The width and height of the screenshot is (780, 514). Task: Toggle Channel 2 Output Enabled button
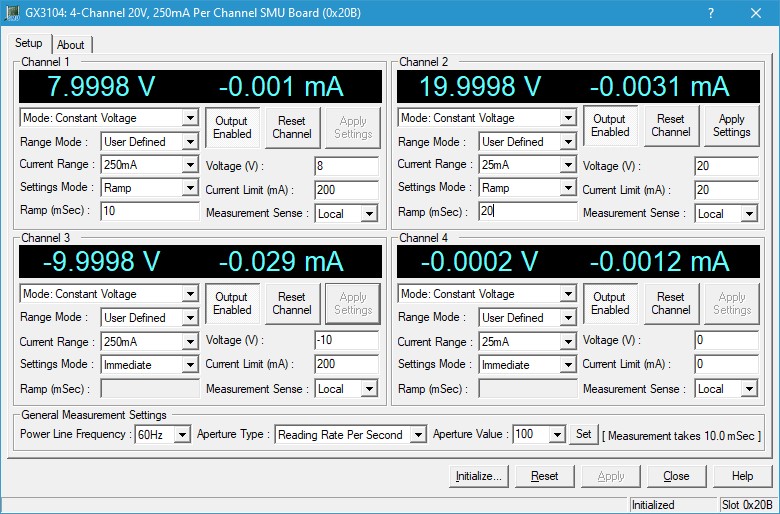610,125
